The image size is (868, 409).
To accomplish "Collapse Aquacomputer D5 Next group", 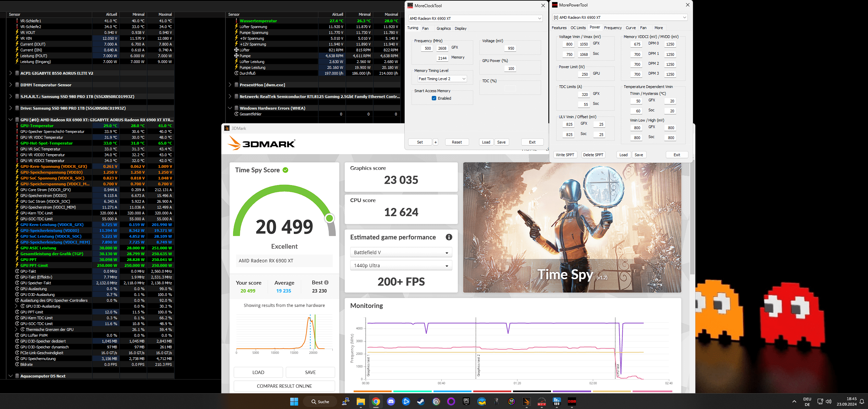I will coord(11,376).
